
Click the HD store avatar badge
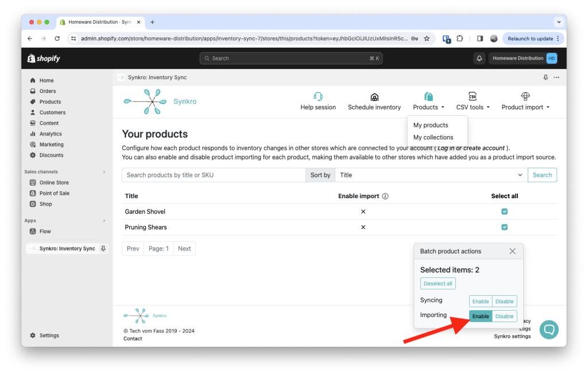tap(552, 58)
